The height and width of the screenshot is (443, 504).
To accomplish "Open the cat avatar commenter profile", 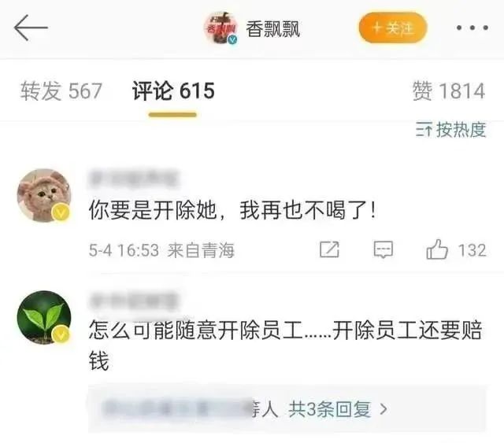I will (x=44, y=195).
